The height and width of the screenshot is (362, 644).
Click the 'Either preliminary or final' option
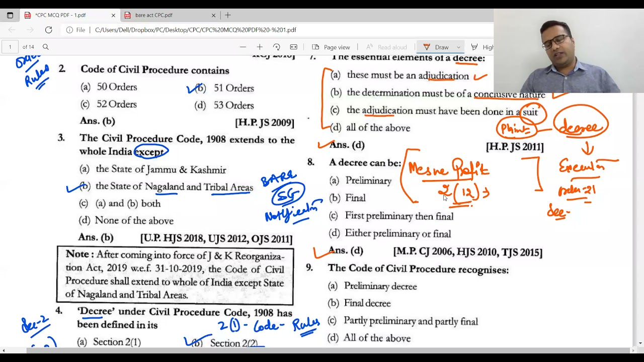398,233
